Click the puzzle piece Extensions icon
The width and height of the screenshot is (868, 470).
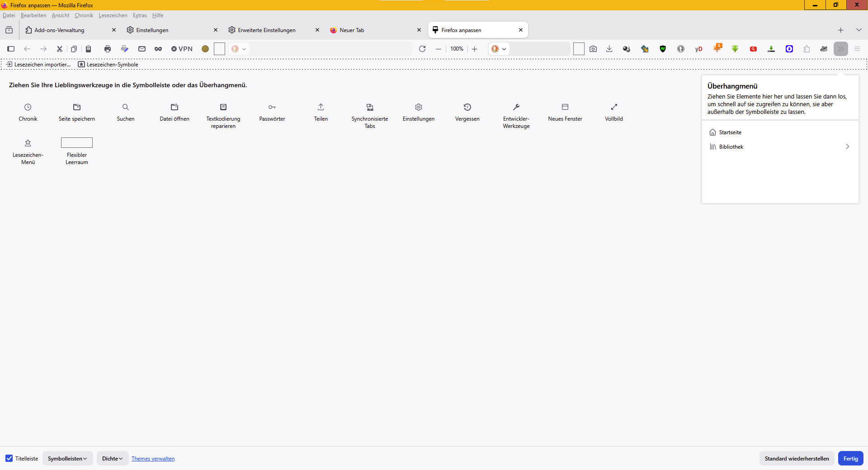tap(807, 49)
